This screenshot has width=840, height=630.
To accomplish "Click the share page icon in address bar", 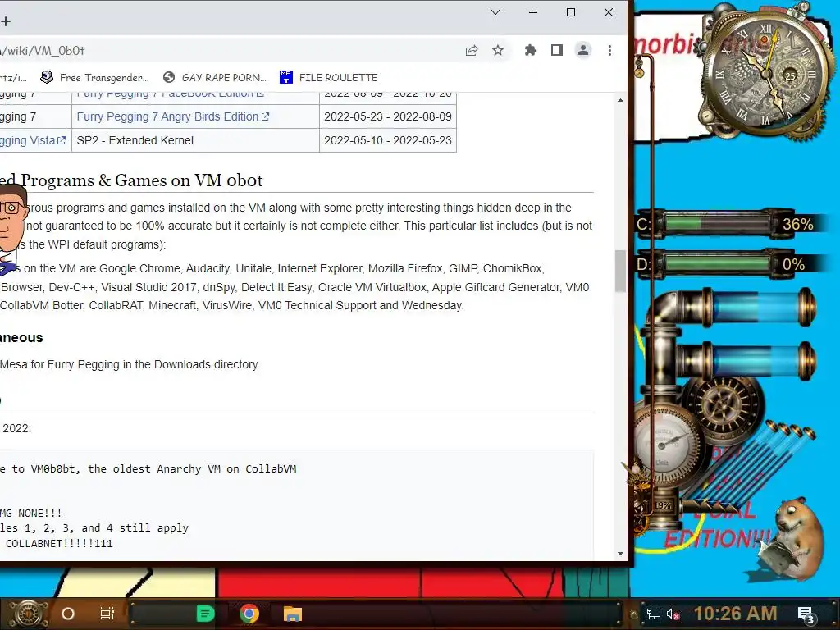I will click(472, 50).
